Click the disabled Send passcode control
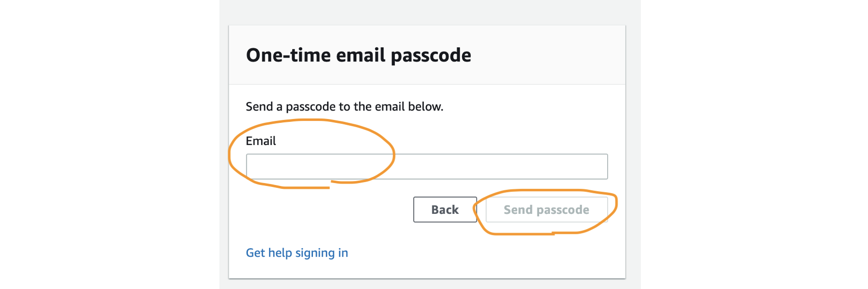Viewport: 868px width, 289px height. coord(547,210)
